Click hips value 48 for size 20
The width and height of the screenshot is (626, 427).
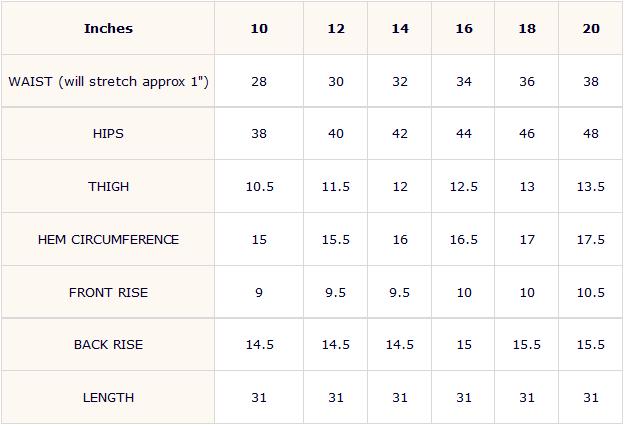tap(590, 133)
